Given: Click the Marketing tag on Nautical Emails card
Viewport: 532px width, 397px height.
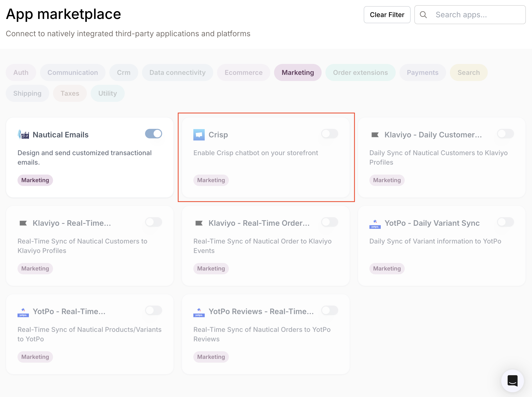Looking at the screenshot, I should point(35,180).
